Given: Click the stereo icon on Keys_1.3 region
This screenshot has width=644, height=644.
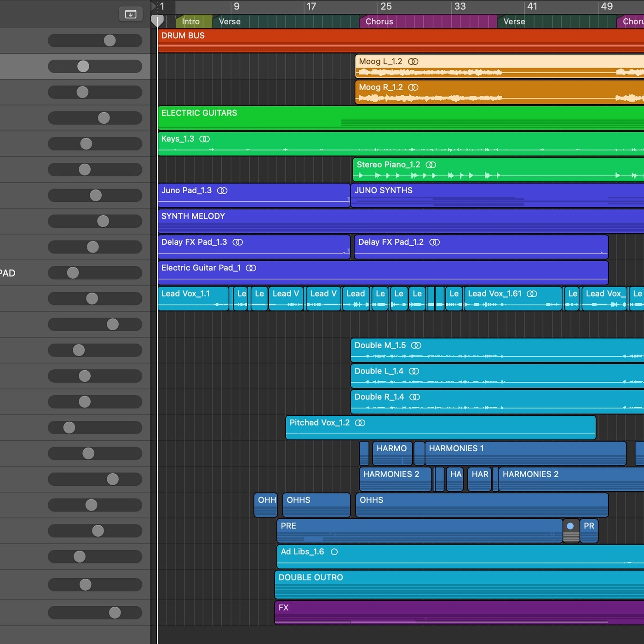Looking at the screenshot, I should (205, 139).
